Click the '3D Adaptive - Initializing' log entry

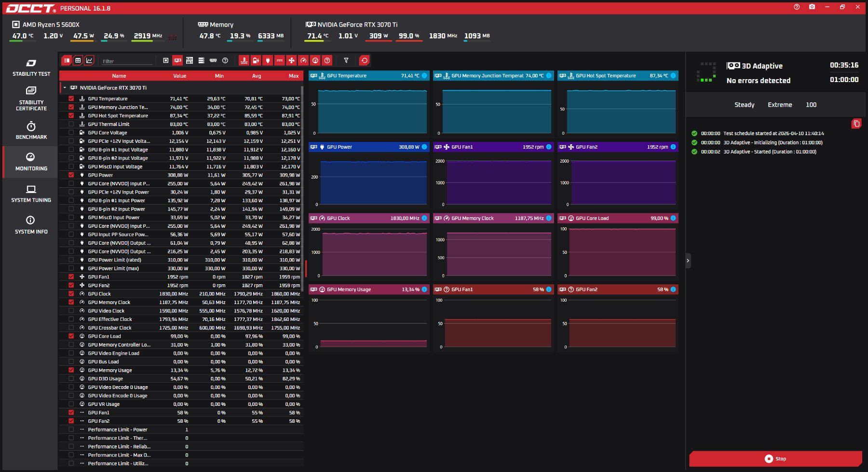(757, 142)
